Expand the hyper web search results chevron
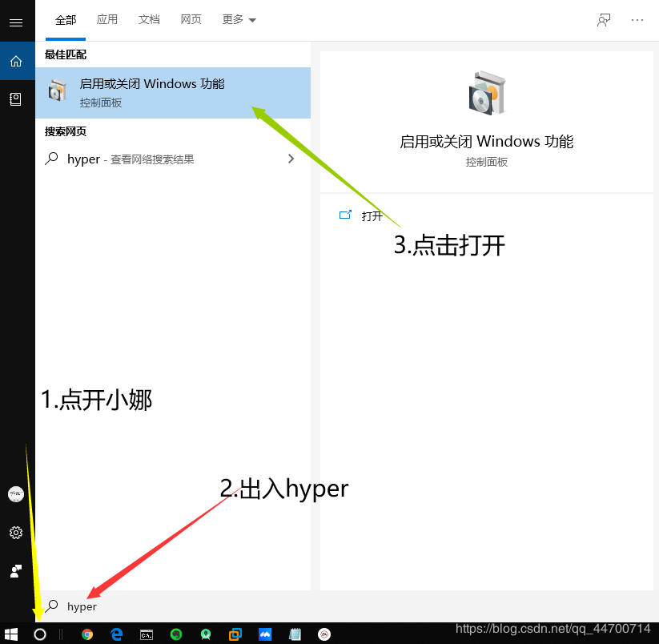This screenshot has height=644, width=659. coord(291,159)
